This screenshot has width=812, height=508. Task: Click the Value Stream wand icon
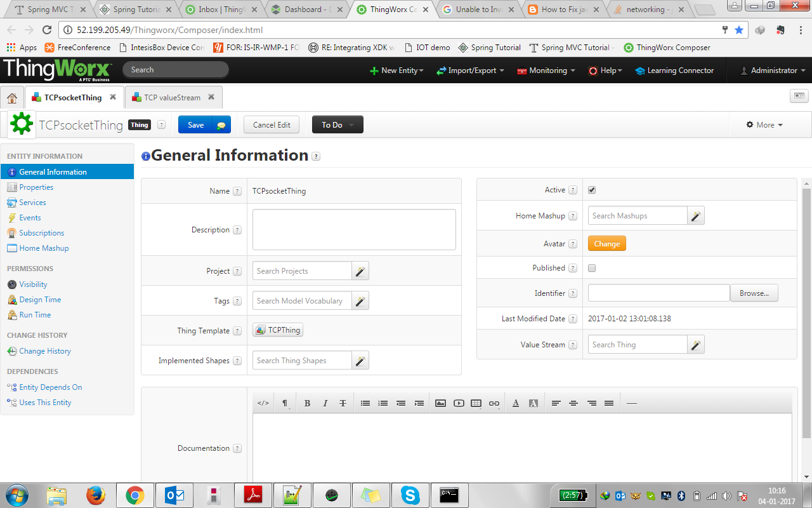696,345
